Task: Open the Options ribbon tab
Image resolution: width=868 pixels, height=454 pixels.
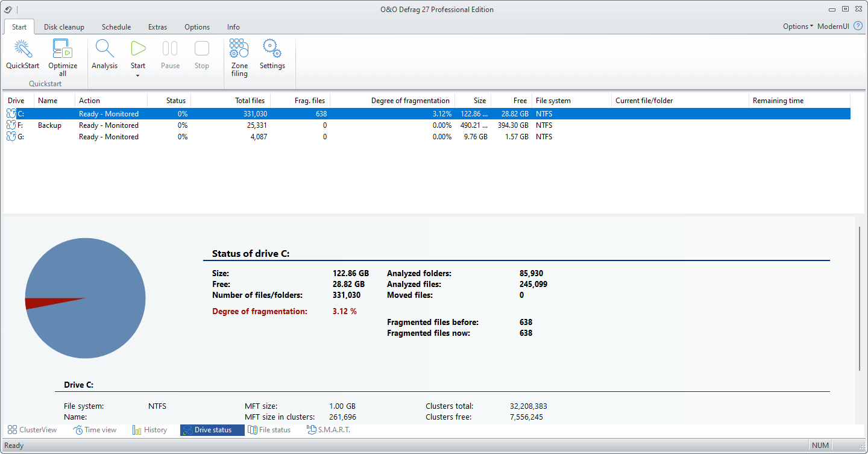Action: pos(197,27)
